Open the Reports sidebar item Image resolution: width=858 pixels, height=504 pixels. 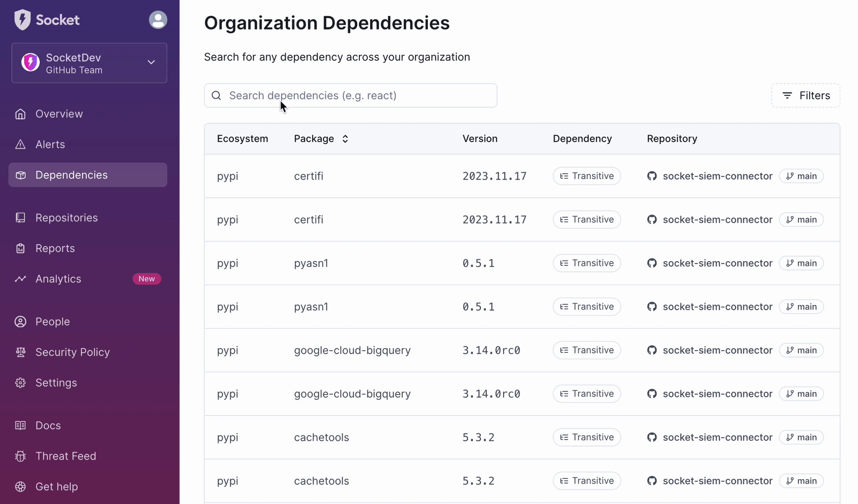55,248
